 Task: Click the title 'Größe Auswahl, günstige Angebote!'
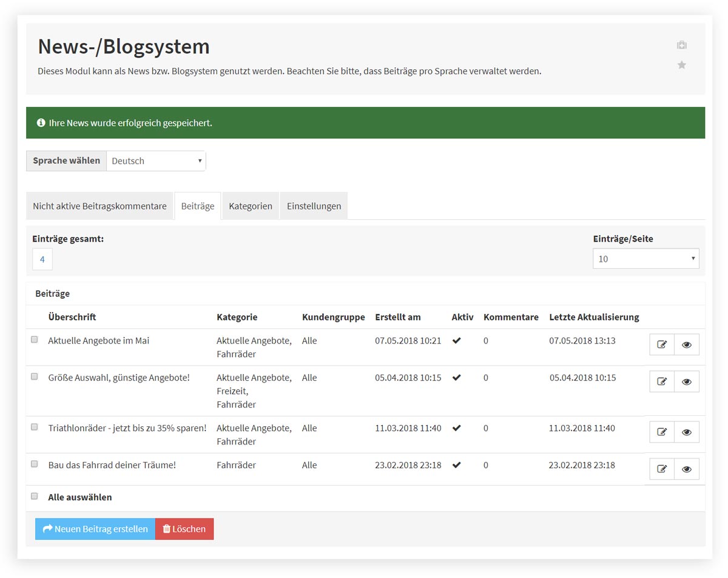(119, 378)
